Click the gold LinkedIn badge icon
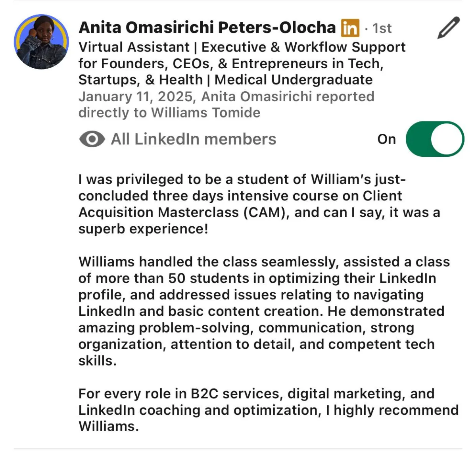This screenshot has height=452, width=476. [x=350, y=28]
